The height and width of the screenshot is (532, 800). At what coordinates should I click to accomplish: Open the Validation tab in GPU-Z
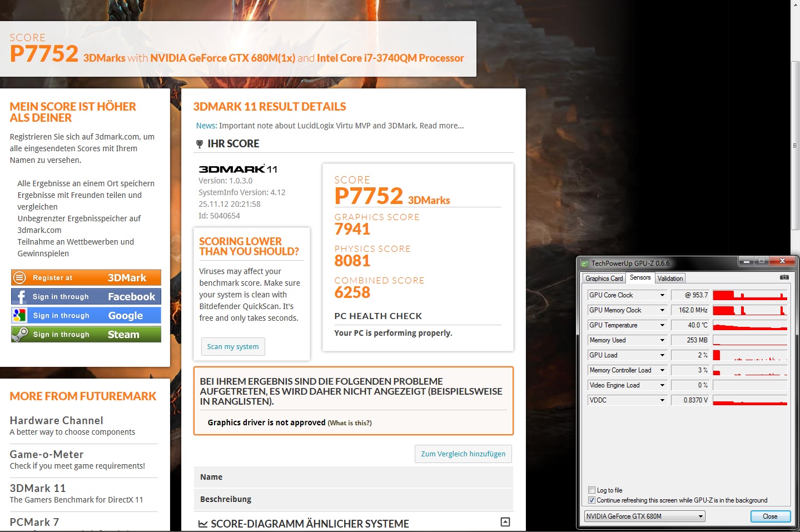coord(670,279)
